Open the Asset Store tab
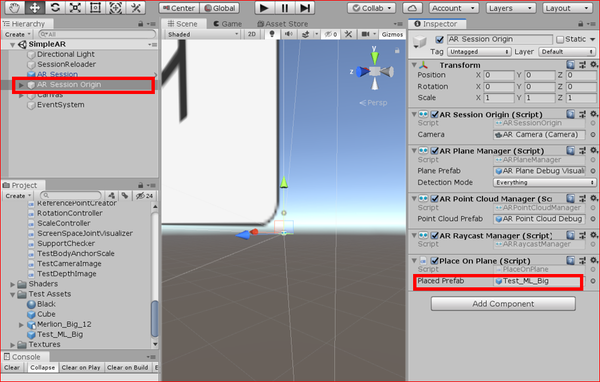Viewport: 600px width, 382px height. click(x=282, y=24)
